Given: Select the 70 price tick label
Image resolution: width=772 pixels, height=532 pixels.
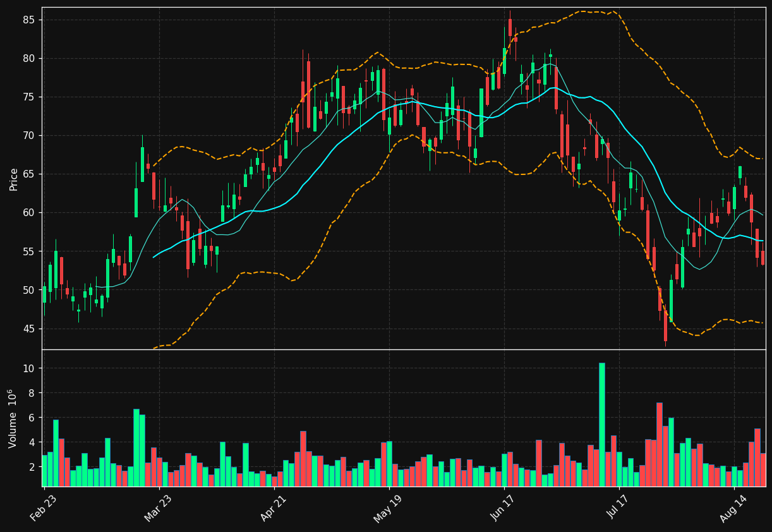Looking at the screenshot, I should [x=28, y=135].
